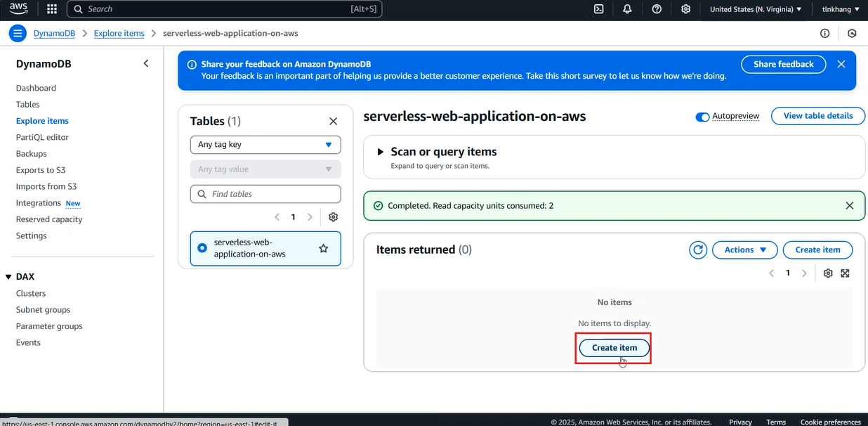868x426 pixels.
Task: Open the Actions dropdown
Action: coord(745,250)
